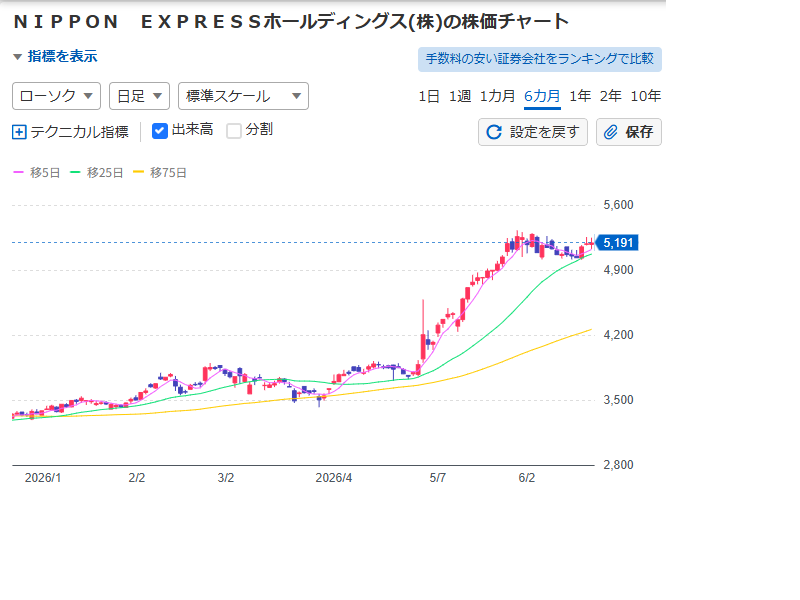Select the 1週 period tab
800x600 pixels.
(460, 96)
